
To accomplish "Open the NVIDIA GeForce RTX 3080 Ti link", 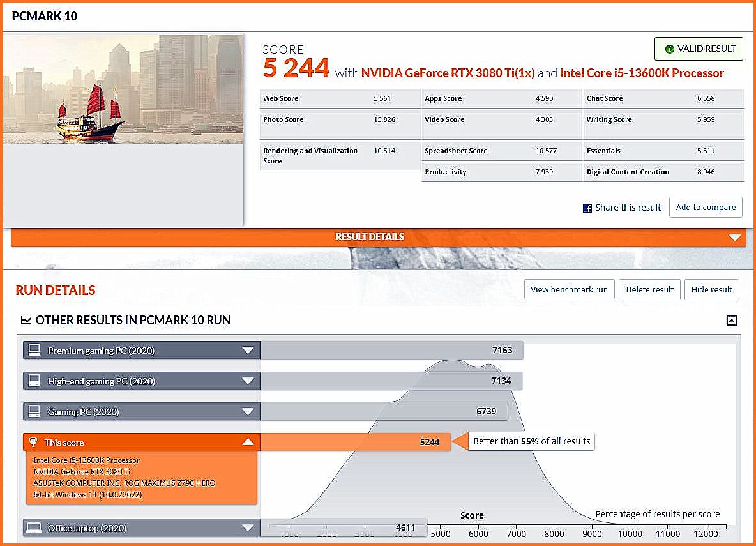I will 448,73.
